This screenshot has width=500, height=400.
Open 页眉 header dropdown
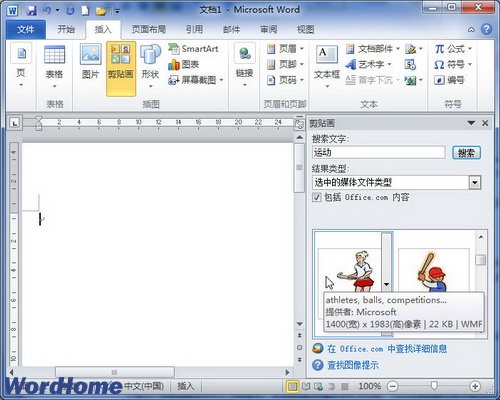[x=285, y=49]
